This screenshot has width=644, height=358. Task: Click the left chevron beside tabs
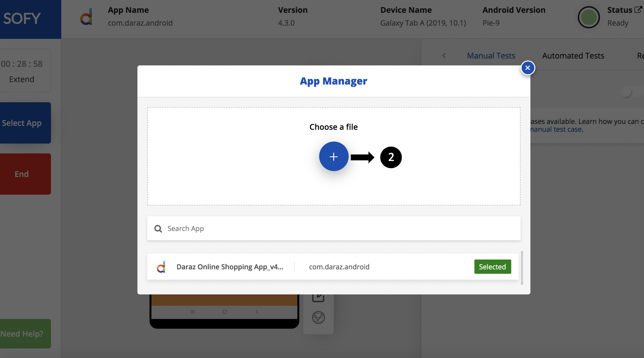[x=444, y=56]
